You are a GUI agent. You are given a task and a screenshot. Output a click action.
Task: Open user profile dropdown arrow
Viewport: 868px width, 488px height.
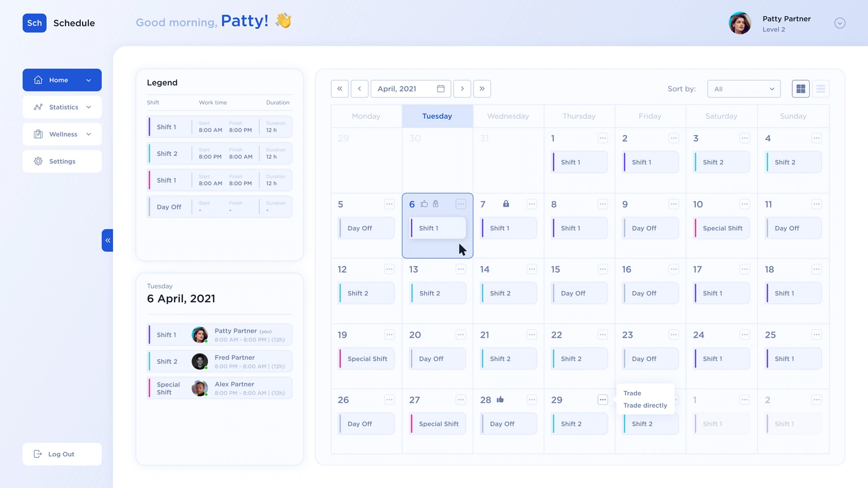coord(840,23)
